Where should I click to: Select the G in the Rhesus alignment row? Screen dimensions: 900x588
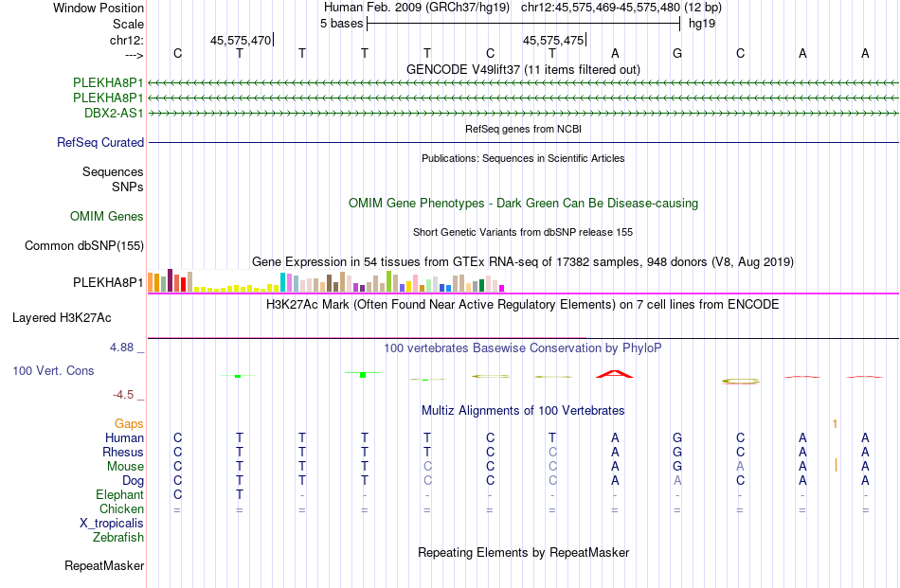[677, 452]
